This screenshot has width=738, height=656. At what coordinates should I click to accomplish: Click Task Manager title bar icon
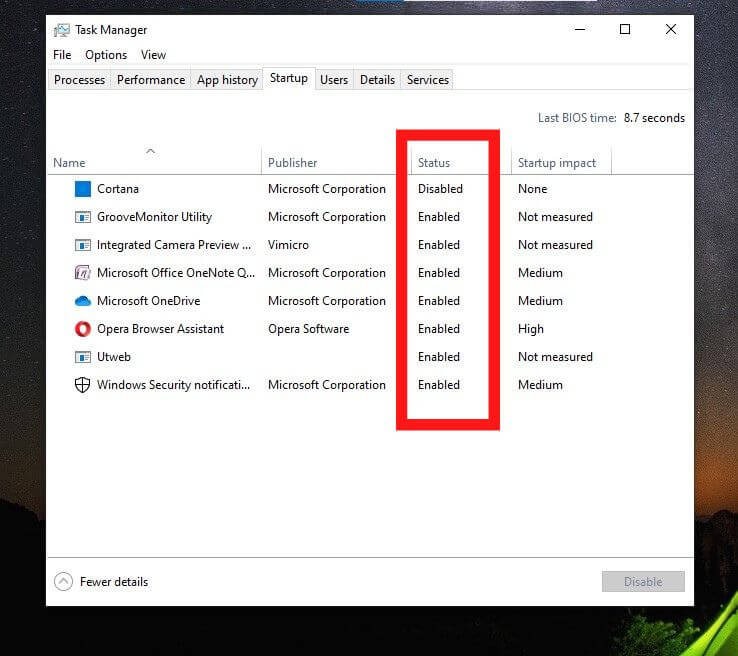coord(62,30)
